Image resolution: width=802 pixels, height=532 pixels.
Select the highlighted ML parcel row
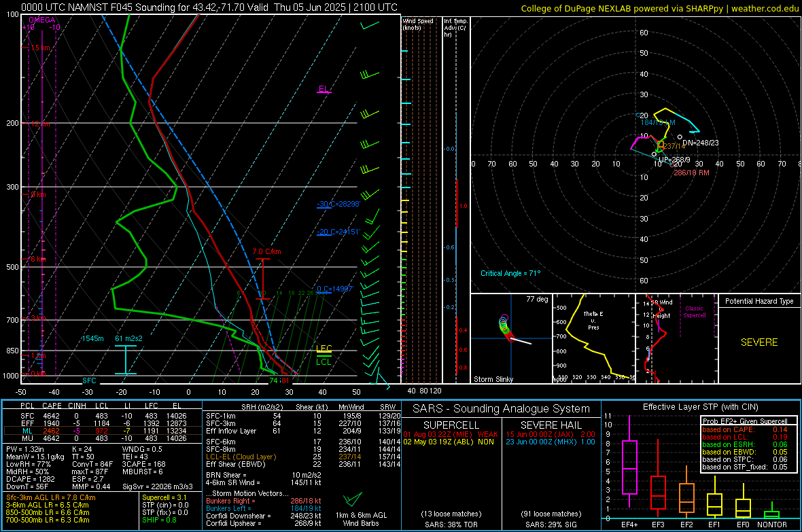(103, 431)
